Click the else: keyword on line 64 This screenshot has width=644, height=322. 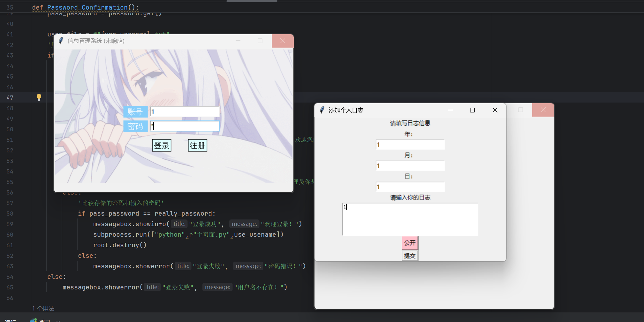(x=57, y=277)
